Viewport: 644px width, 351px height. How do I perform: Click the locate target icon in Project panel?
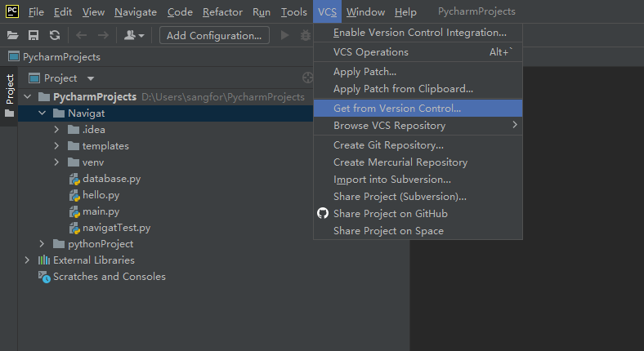tap(307, 78)
